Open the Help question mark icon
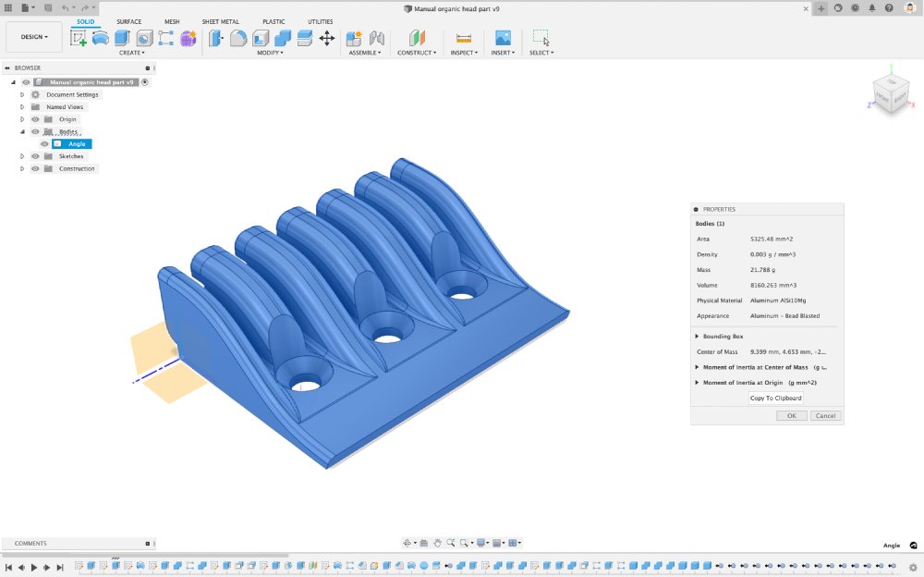 click(889, 8)
